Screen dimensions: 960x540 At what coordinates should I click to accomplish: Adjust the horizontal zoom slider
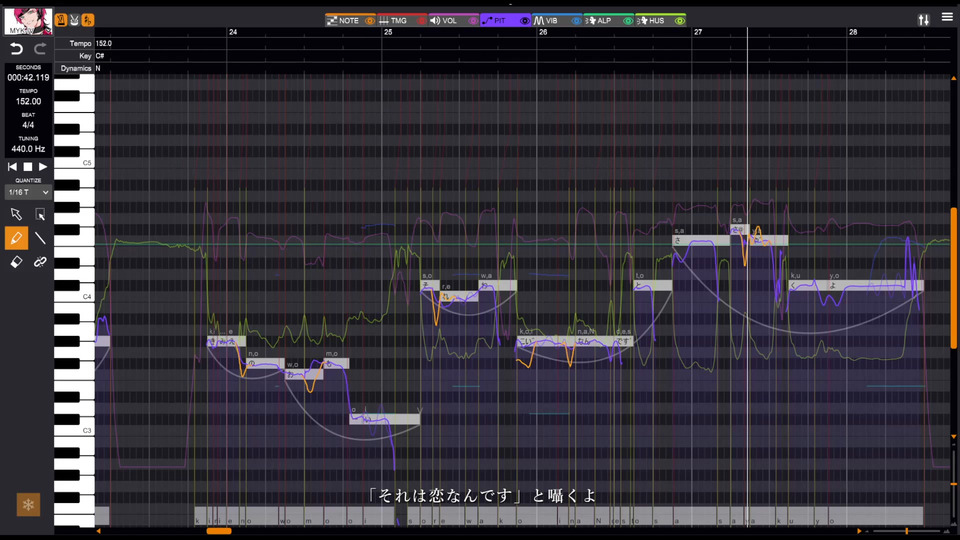pos(907,531)
